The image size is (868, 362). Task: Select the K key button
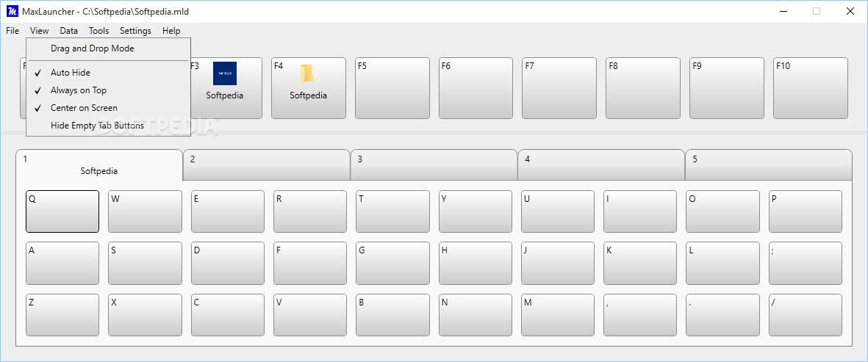coord(640,263)
